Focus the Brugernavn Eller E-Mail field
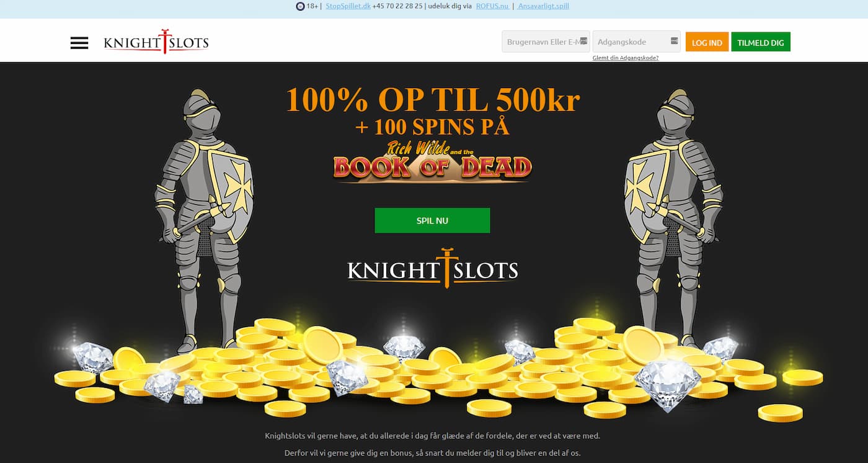 coord(546,42)
